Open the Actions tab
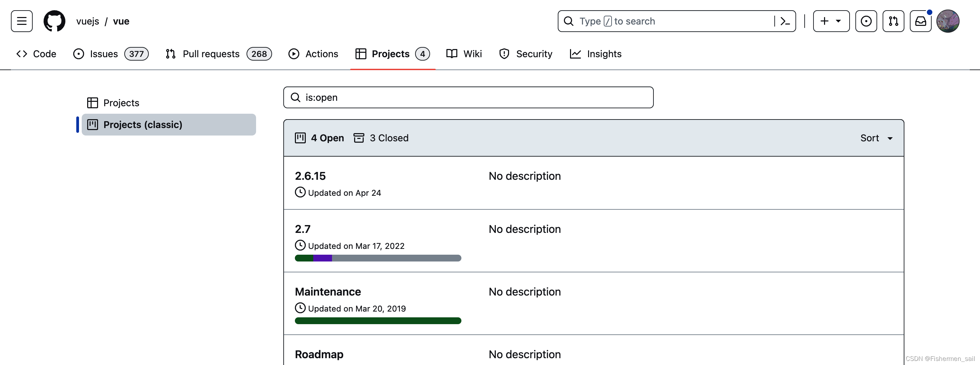This screenshot has width=980, height=365. point(314,53)
